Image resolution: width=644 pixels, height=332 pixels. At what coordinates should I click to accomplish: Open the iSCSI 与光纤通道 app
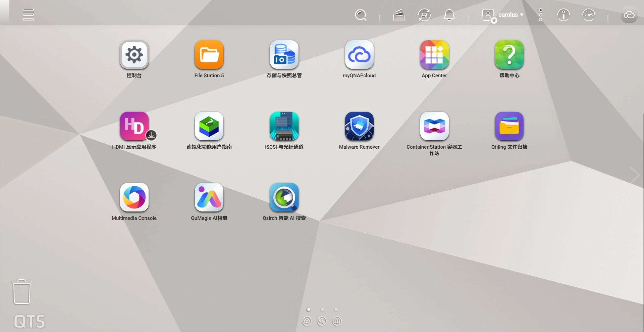(284, 126)
